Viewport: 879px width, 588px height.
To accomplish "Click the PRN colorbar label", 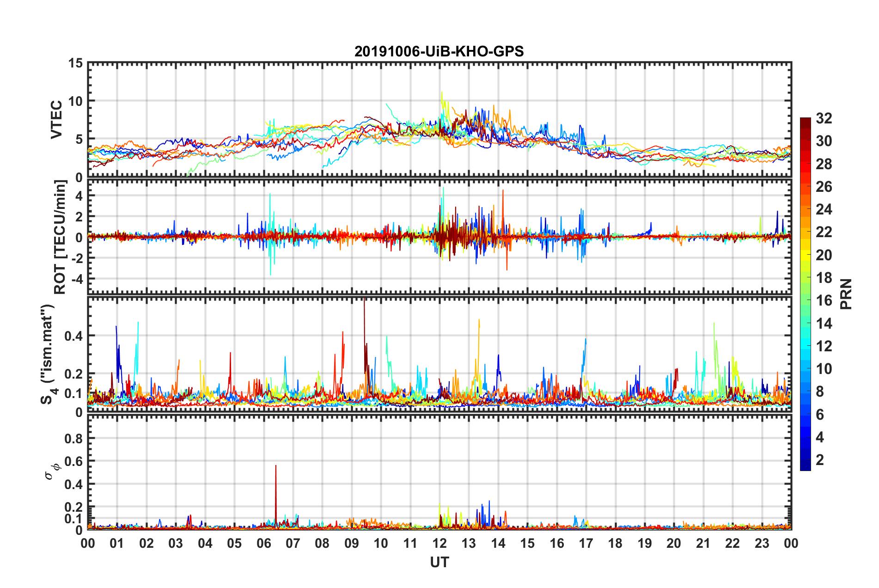I will pyautogui.click(x=846, y=294).
